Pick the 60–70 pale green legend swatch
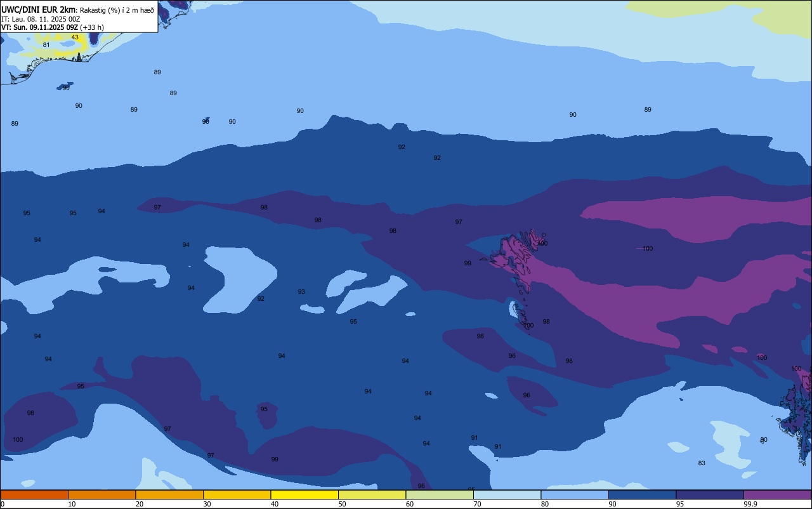812x509 pixels. click(440, 494)
